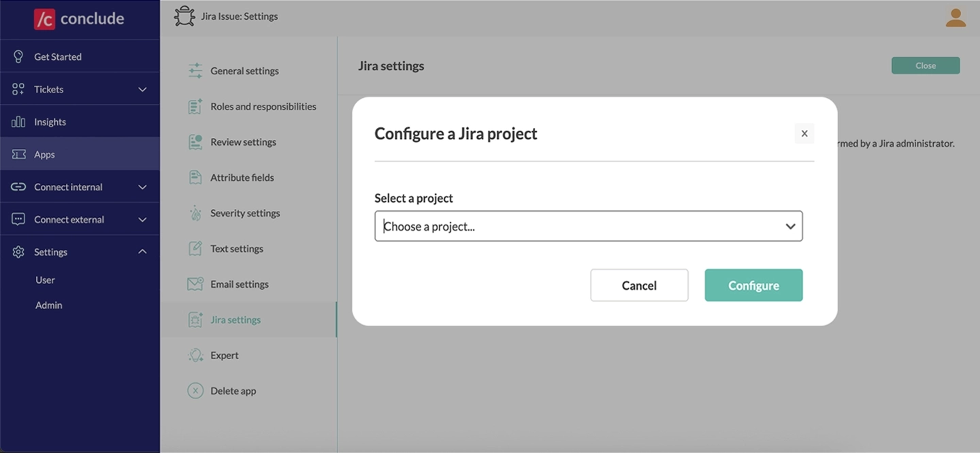Click the Severity settings flame icon
This screenshot has width=980, height=453.
coord(195,213)
